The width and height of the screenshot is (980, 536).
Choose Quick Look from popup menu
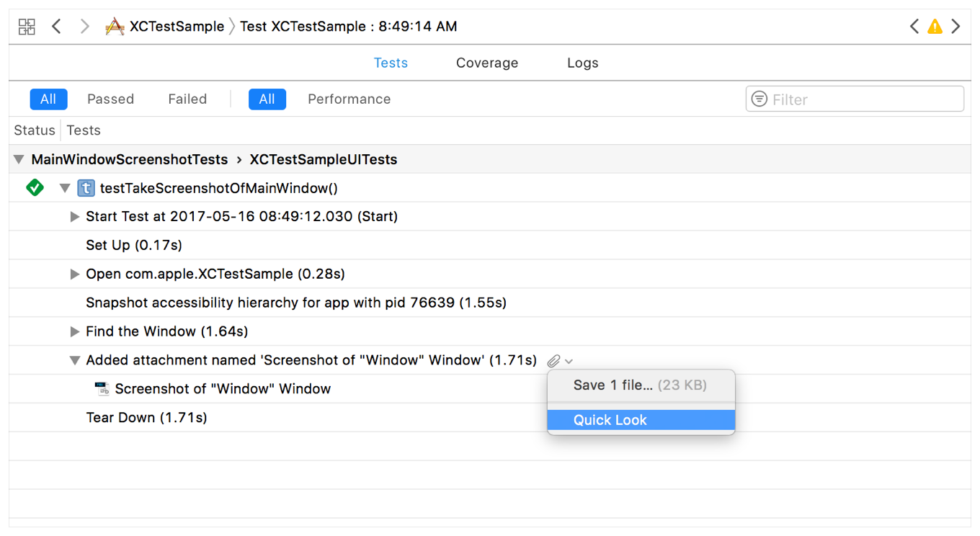click(x=641, y=420)
